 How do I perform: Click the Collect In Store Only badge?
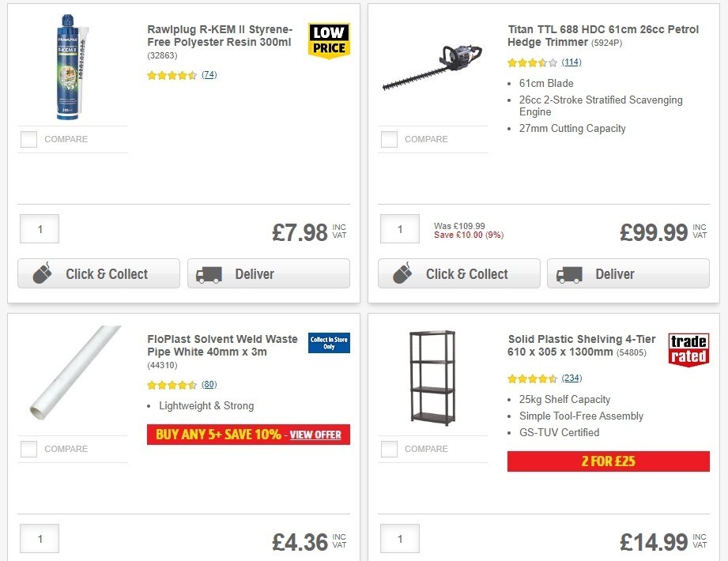coord(329,342)
